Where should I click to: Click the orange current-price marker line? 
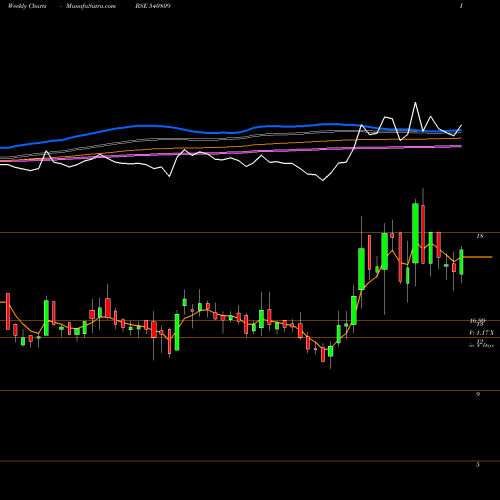[478, 257]
